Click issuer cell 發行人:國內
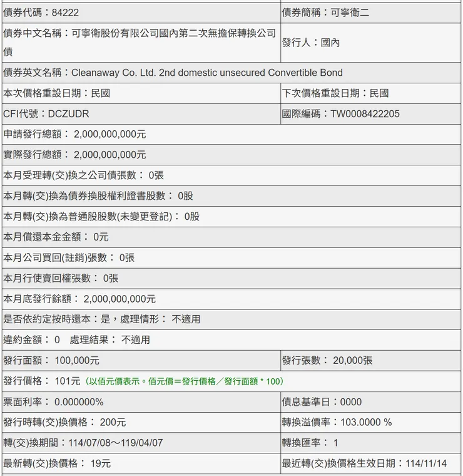Screen dimensions: 463x476 pyautogui.click(x=370, y=43)
